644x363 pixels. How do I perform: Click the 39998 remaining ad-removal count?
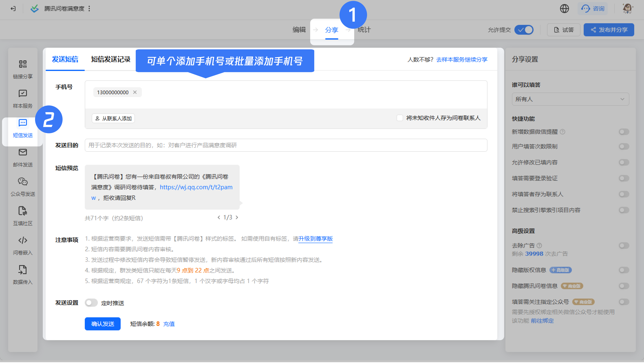coord(534,254)
